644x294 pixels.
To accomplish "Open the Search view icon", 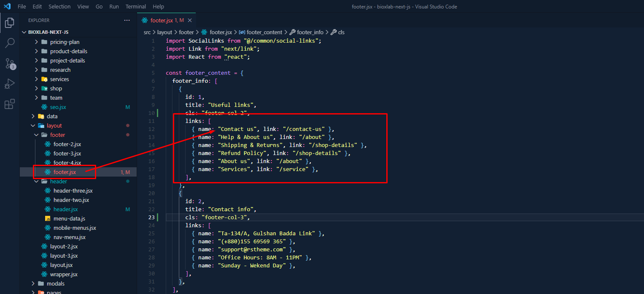I will coord(9,43).
